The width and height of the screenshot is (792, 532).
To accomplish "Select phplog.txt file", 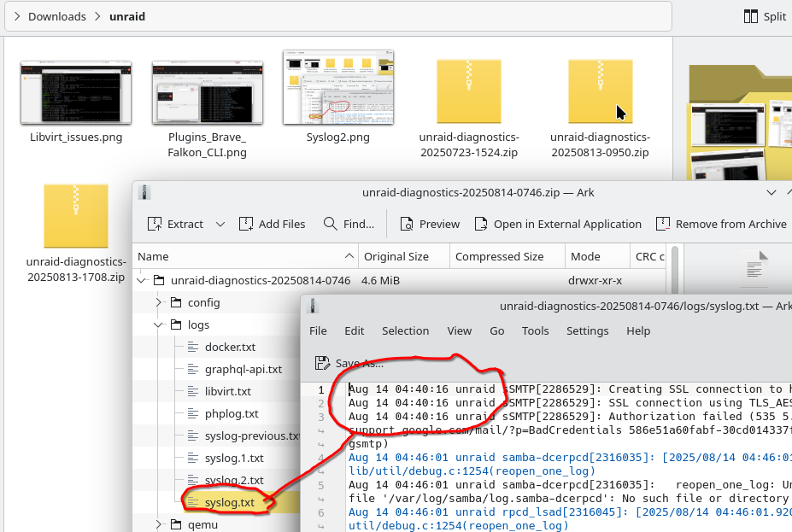I will (232, 414).
